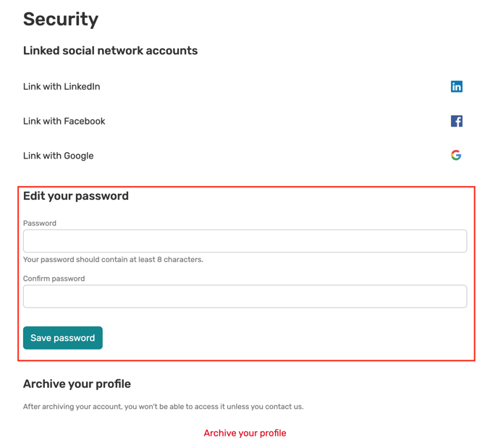Click the black Archive your profile heading
The height and width of the screenshot is (448, 485).
point(77,384)
